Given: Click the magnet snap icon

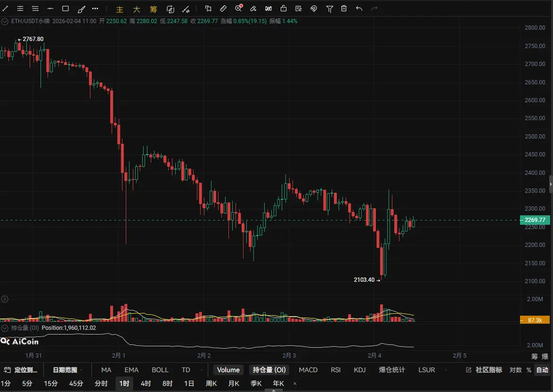Looking at the screenshot, I should point(314,8).
